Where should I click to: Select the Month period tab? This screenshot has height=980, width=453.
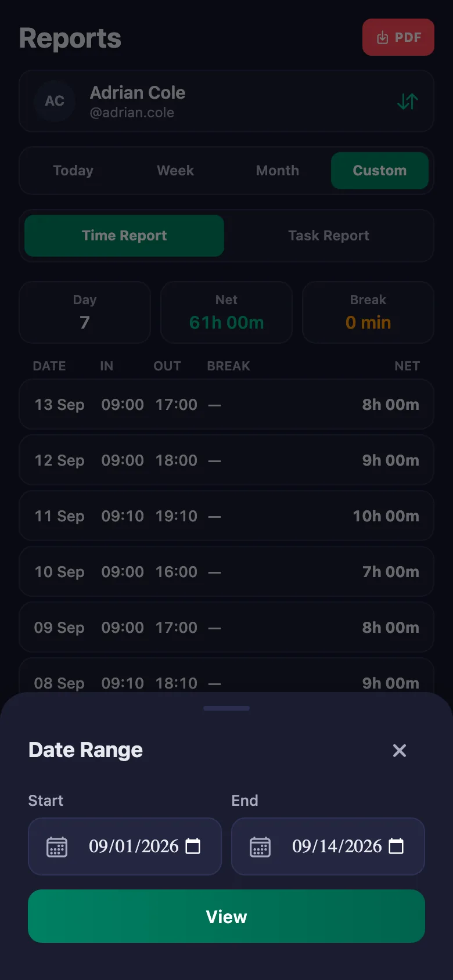[278, 171]
